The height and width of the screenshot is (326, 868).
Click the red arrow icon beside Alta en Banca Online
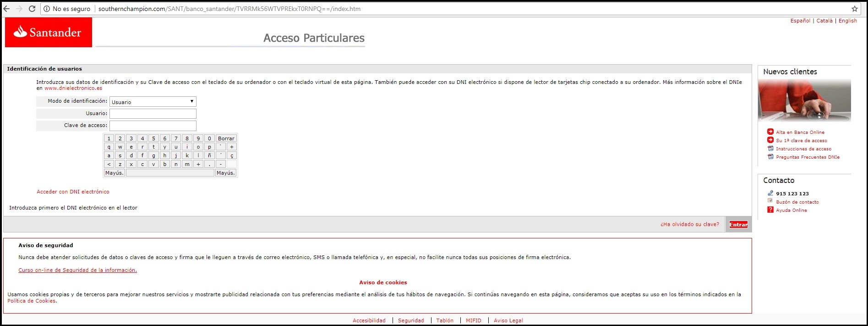770,132
